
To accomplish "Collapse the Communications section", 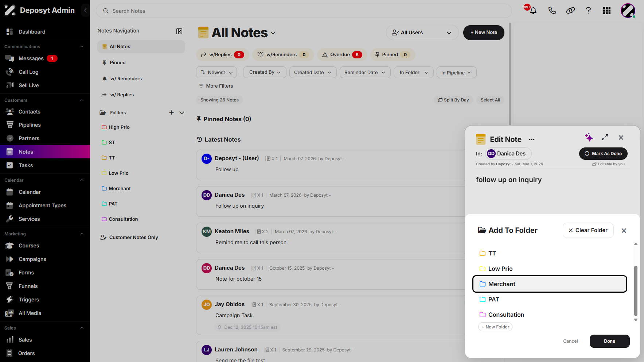I will pyautogui.click(x=82, y=47).
